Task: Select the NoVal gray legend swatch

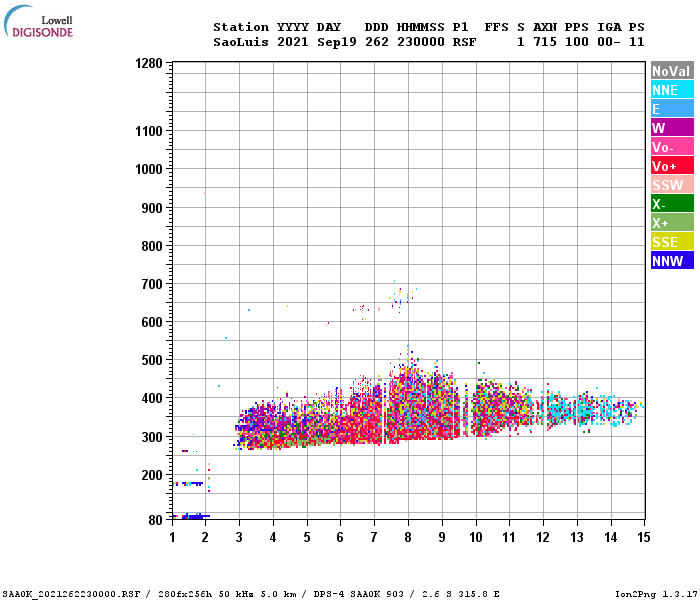Action: click(672, 71)
